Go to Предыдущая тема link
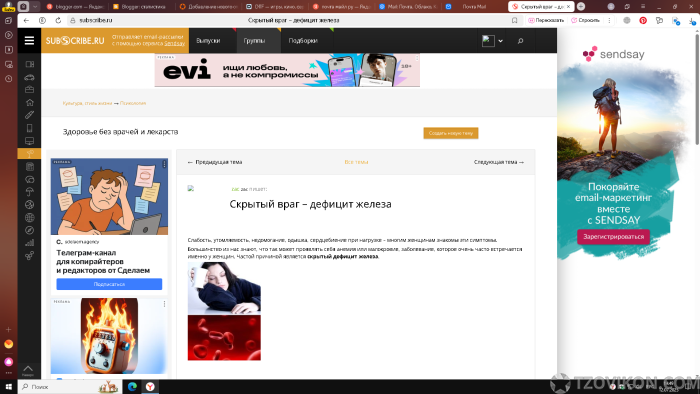This screenshot has width=700, height=394. coord(215,162)
